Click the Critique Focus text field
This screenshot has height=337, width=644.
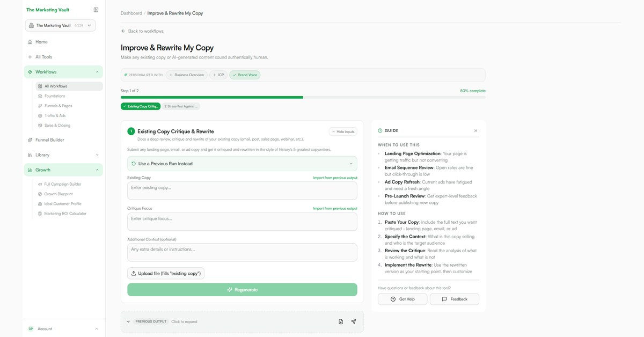pyautogui.click(x=242, y=222)
